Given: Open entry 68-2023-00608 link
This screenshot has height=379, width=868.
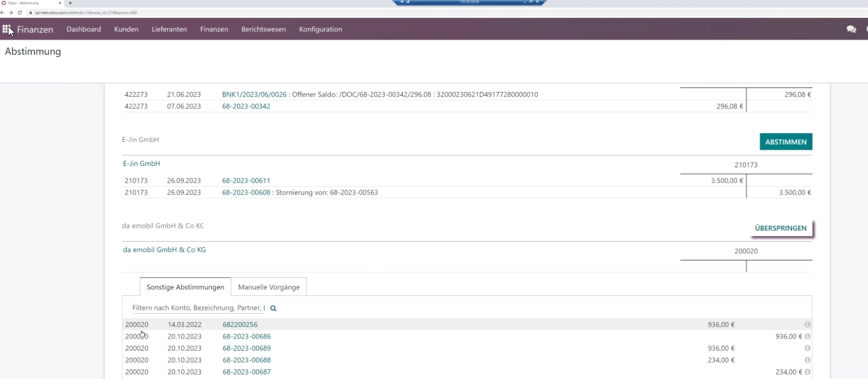Looking at the screenshot, I should pyautogui.click(x=246, y=193).
